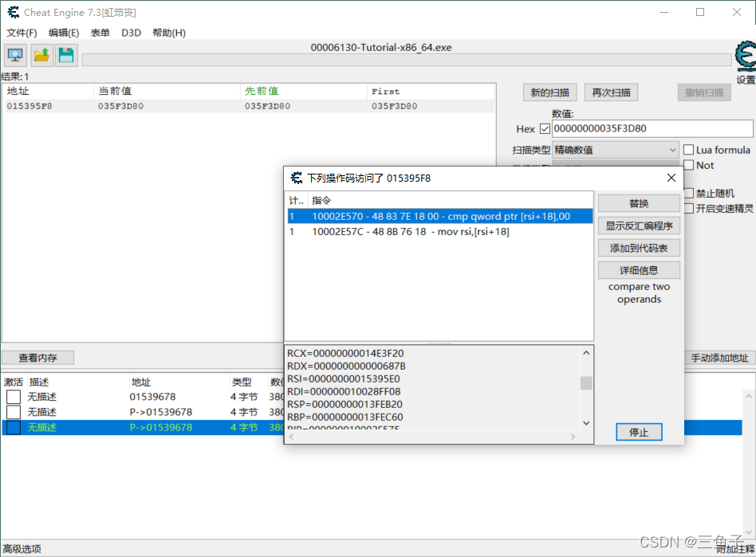Click 手动添加地址 add address manually button
756x557 pixels.
(x=719, y=358)
